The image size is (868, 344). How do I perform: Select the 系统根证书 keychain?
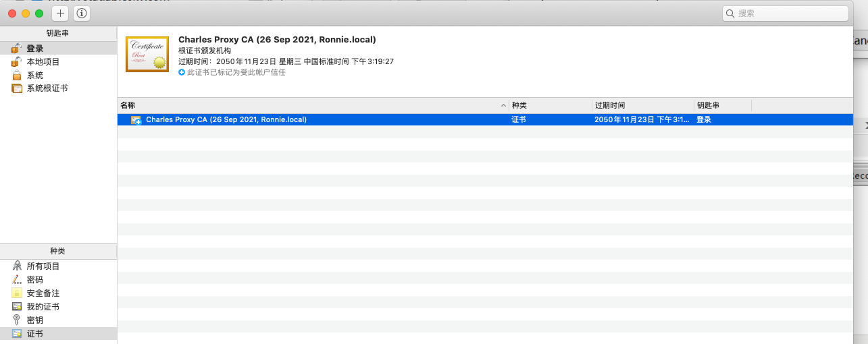[x=58, y=88]
